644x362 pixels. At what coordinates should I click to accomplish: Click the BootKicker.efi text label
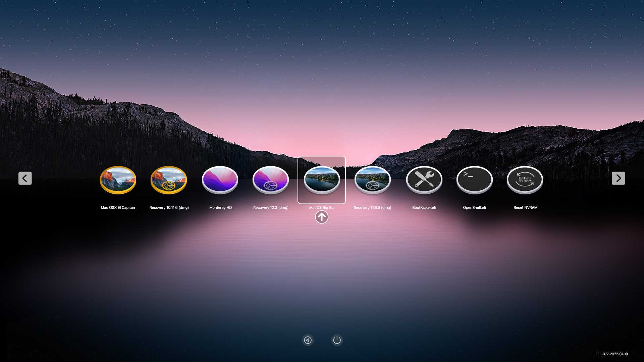click(x=424, y=207)
